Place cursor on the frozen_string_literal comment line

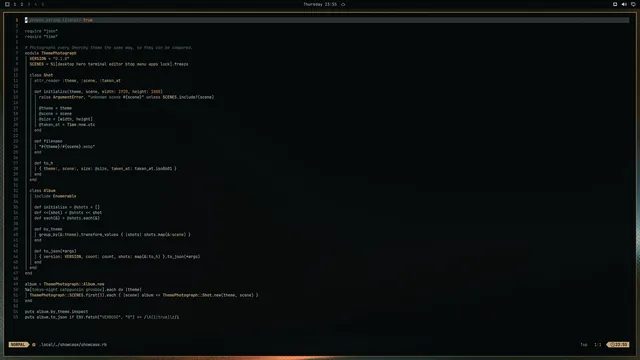coord(59,20)
